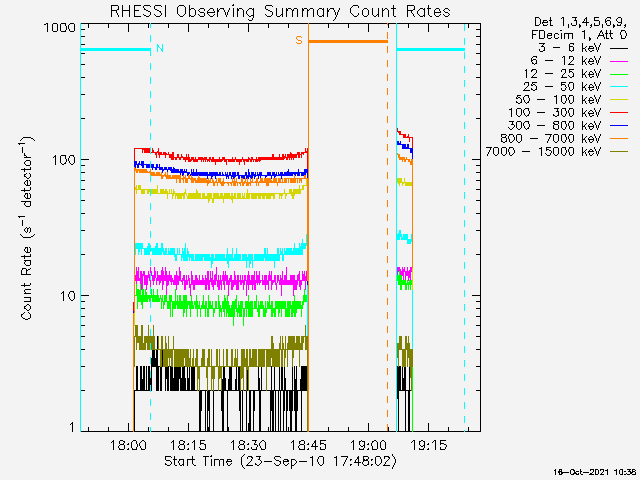
Task: Click the 18:00 time axis label
Action: click(x=128, y=445)
